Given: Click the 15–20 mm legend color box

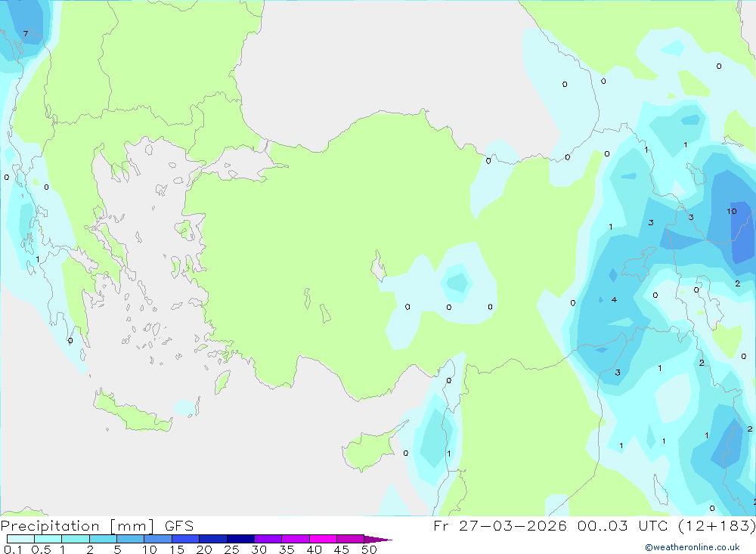Looking at the screenshot, I should tap(186, 539).
